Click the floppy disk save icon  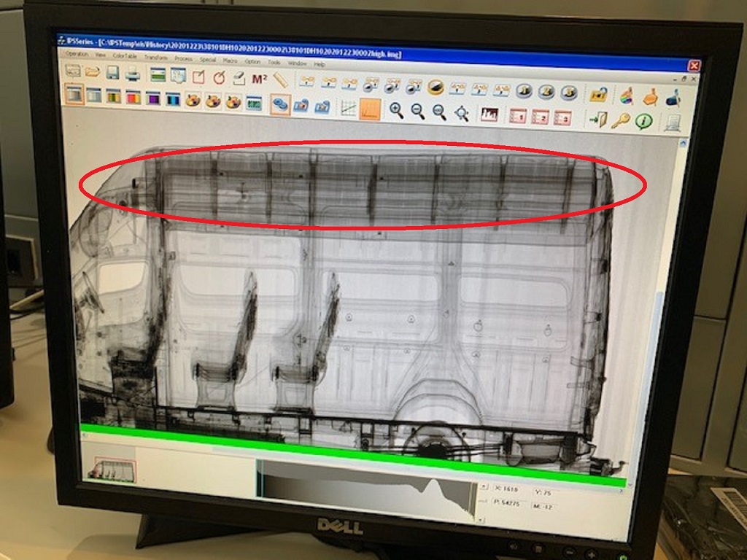pos(112,72)
